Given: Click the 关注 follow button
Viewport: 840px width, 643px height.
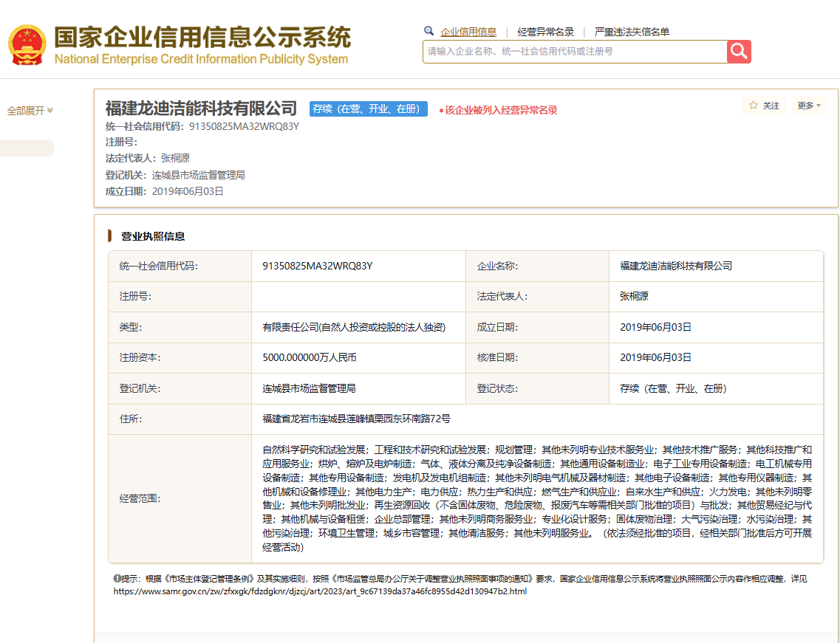Looking at the screenshot, I should coord(765,106).
